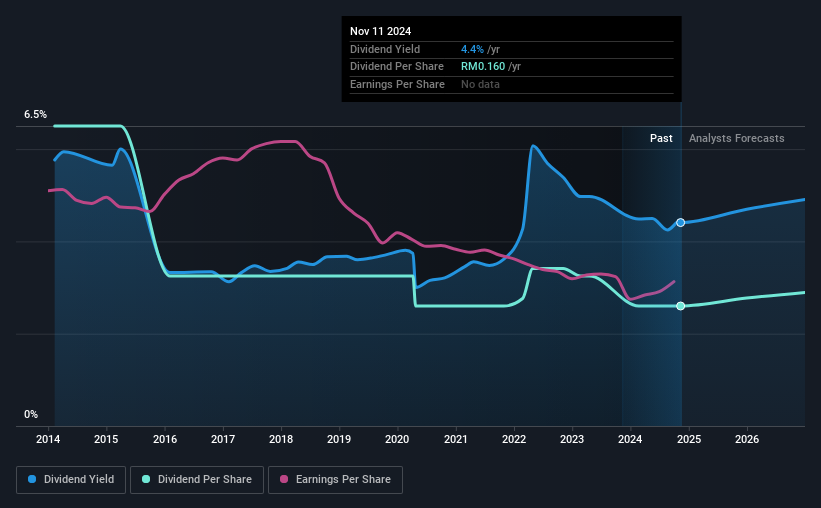Click the 2016 x-axis label
Viewport: 821px width, 508px height.
pos(164,439)
